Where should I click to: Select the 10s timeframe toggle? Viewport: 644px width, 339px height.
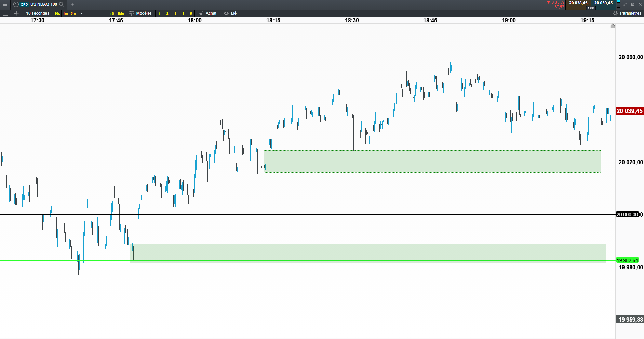(57, 13)
